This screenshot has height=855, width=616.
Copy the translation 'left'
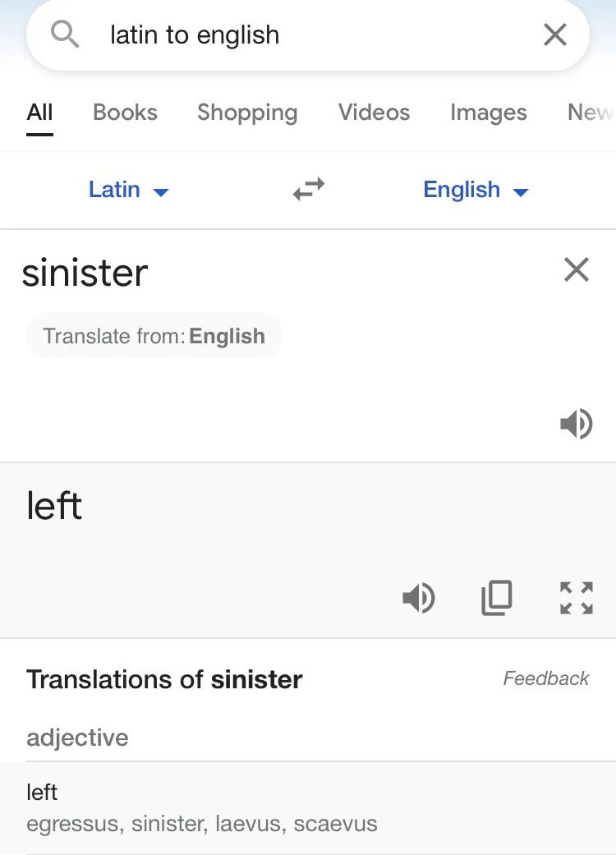coord(497,598)
